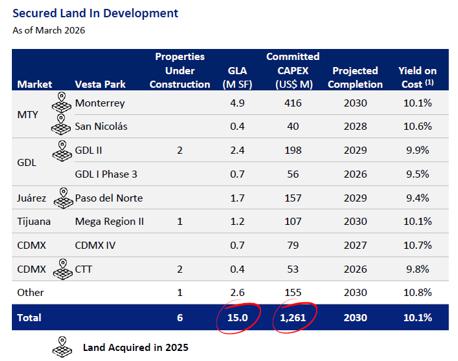Image resolution: width=458 pixels, height=361 pixels.
Task: Click the land icon next to GDL II
Action: 62,151
